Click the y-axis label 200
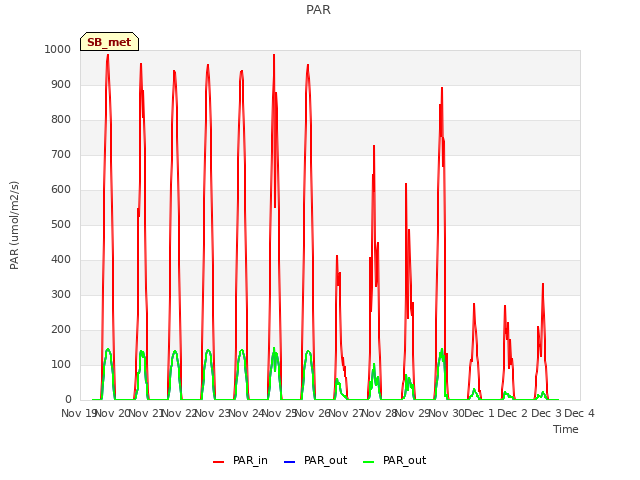Image resolution: width=640 pixels, height=480 pixels. point(61,330)
